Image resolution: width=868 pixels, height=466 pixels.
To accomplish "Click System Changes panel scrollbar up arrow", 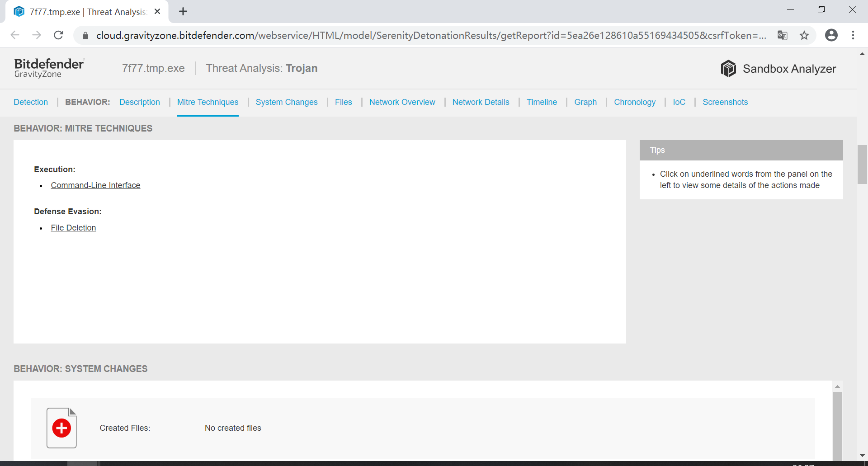I will point(837,386).
